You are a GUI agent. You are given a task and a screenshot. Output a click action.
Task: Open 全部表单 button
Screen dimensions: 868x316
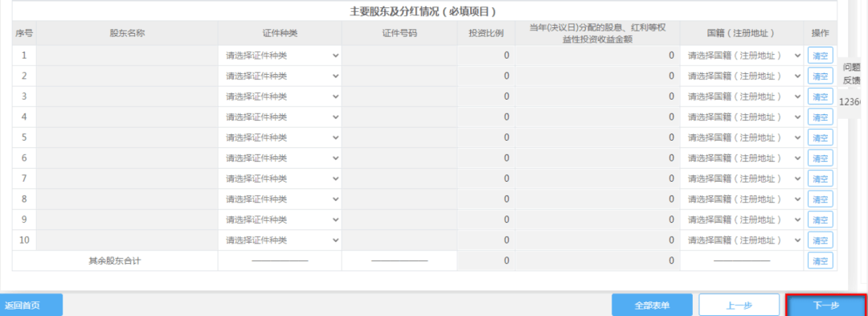tap(652, 306)
